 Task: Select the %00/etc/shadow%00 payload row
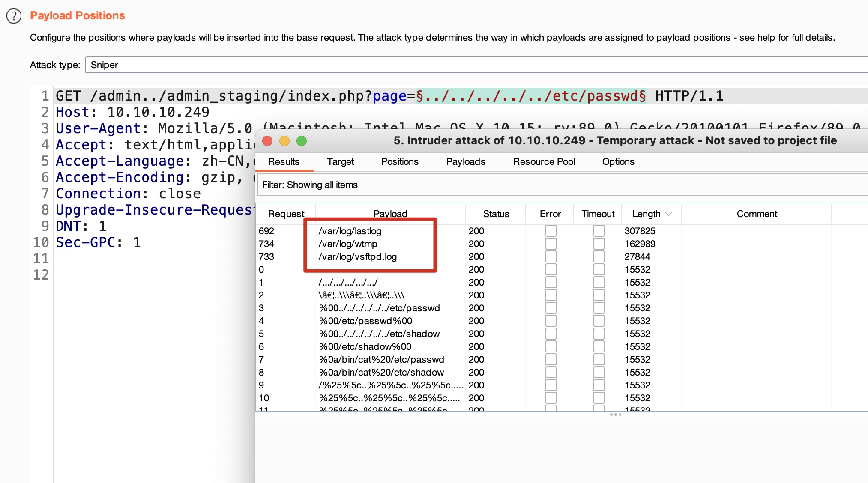click(x=365, y=346)
